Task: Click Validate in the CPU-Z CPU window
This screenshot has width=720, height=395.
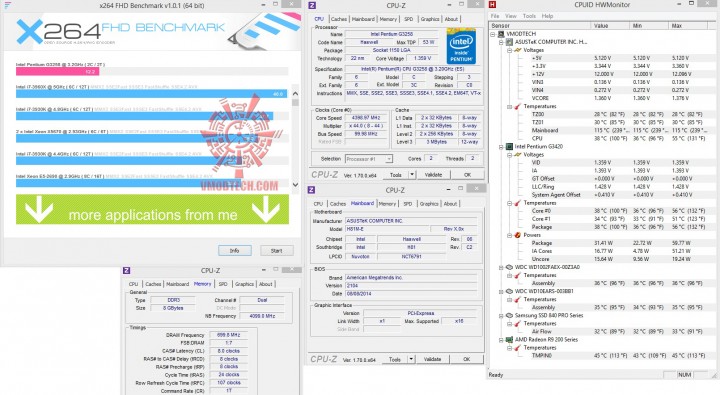Action: 433,175
